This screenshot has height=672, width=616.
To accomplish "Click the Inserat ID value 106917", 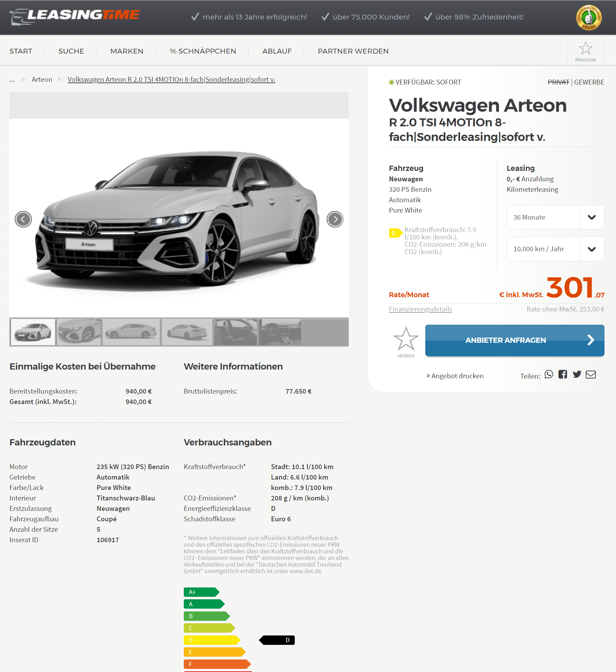I will (x=108, y=540).
